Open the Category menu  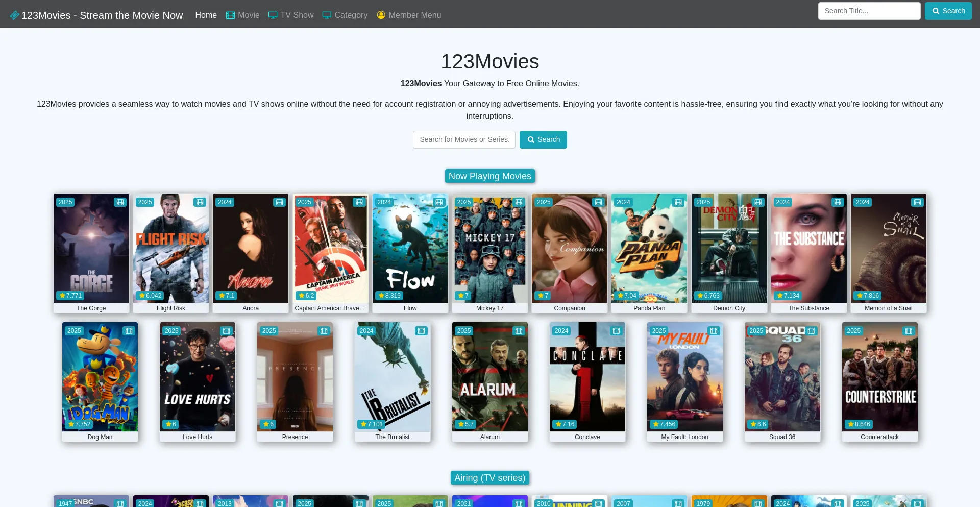(345, 15)
